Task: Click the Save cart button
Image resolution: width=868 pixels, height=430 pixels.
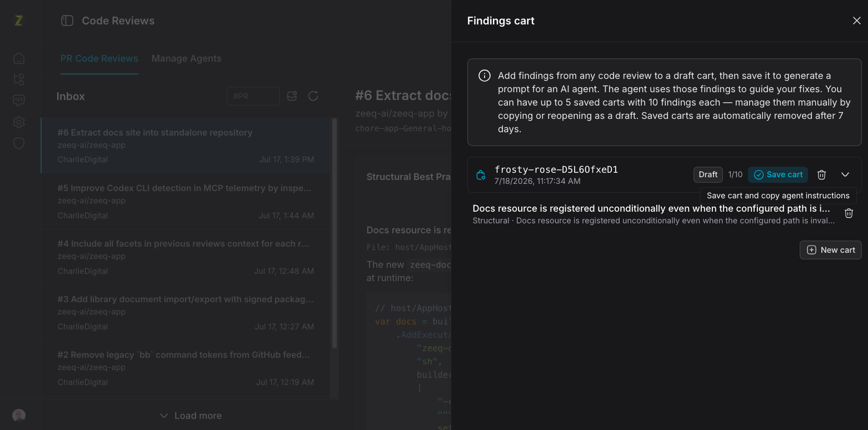Action: click(778, 174)
